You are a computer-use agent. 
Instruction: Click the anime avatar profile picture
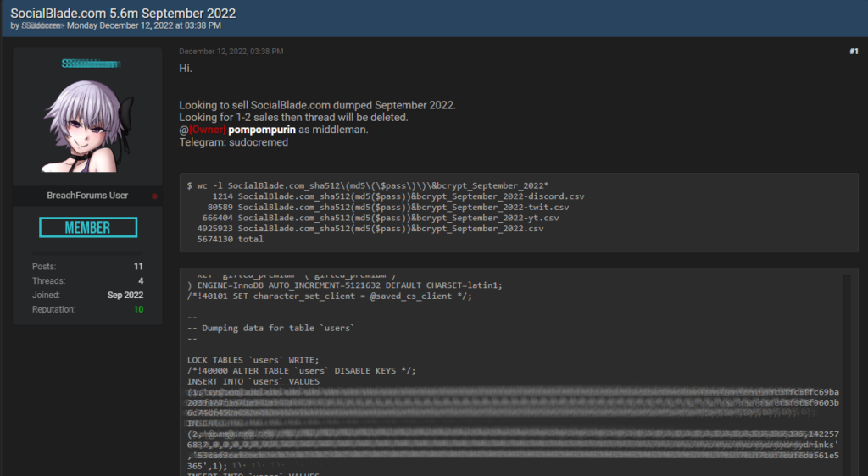point(88,126)
